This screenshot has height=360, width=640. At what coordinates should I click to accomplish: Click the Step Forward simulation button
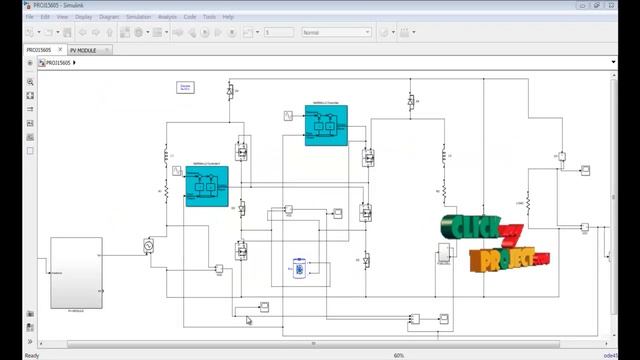click(x=218, y=32)
